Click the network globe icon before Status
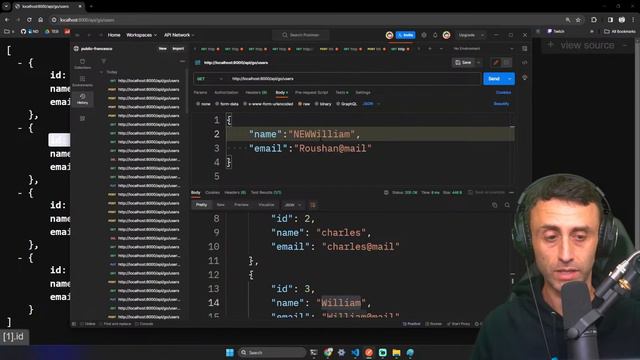 coord(386,192)
